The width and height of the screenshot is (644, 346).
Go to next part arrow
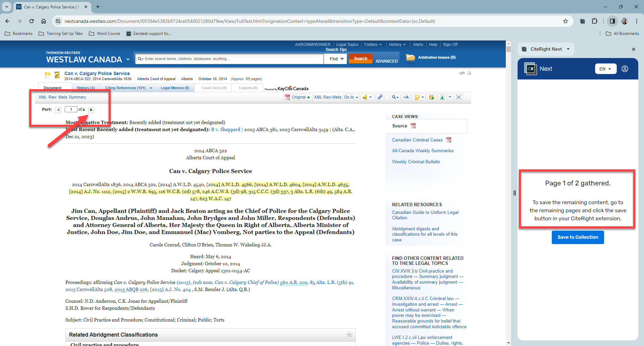[x=91, y=110]
